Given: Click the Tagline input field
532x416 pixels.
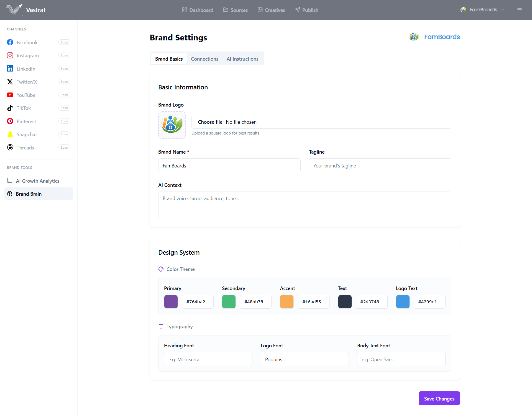Looking at the screenshot, I should (380, 165).
